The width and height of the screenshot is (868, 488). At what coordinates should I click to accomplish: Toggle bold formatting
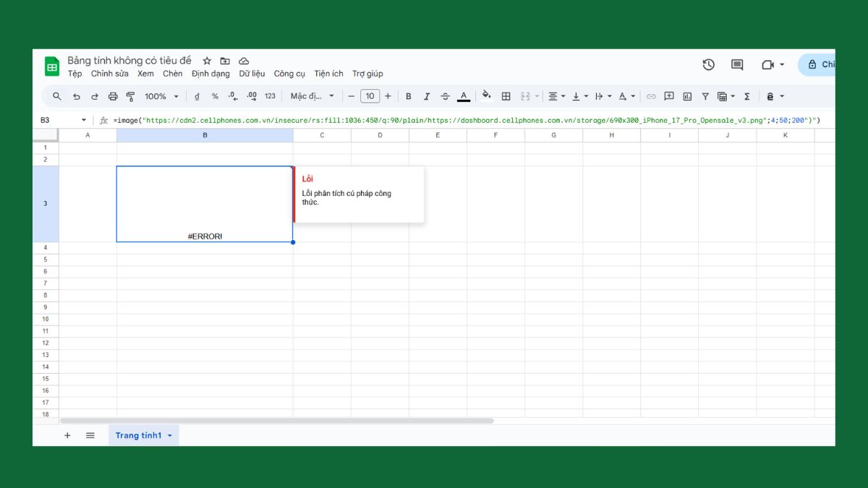point(409,95)
